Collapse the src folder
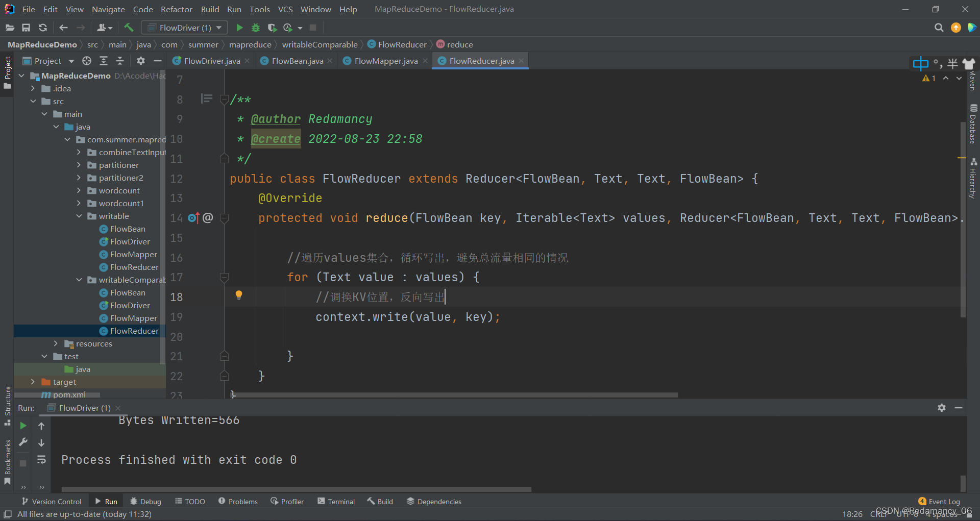The width and height of the screenshot is (980, 521). click(33, 101)
